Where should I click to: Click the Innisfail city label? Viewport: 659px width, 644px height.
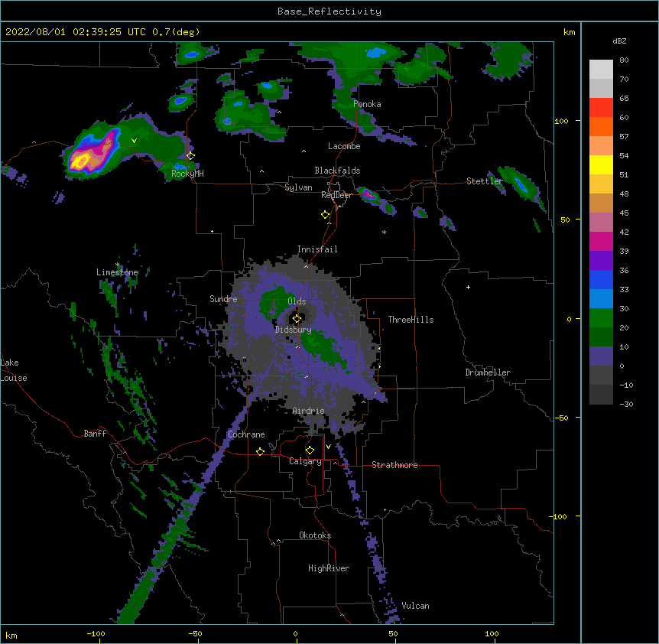(x=317, y=249)
